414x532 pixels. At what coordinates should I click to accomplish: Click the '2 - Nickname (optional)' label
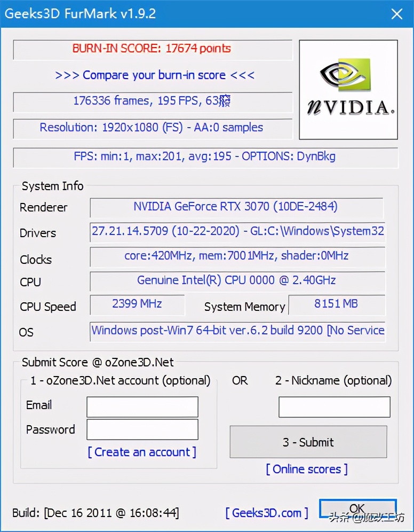(333, 381)
